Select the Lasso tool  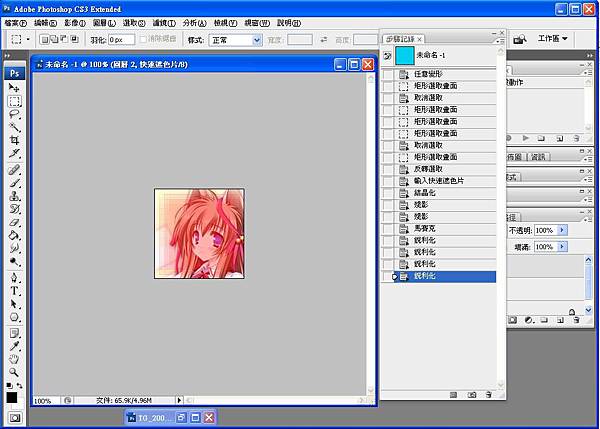coord(15,114)
